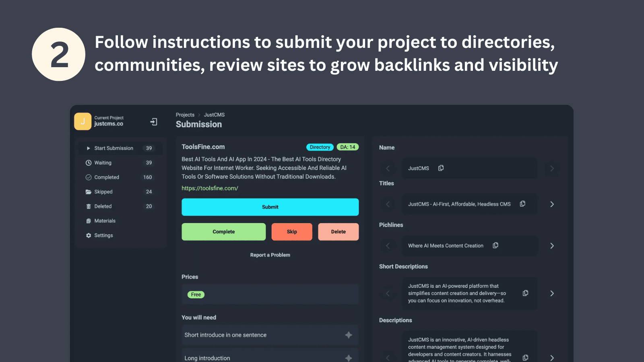Click Report a Problem
The image size is (644, 362).
pyautogui.click(x=270, y=255)
